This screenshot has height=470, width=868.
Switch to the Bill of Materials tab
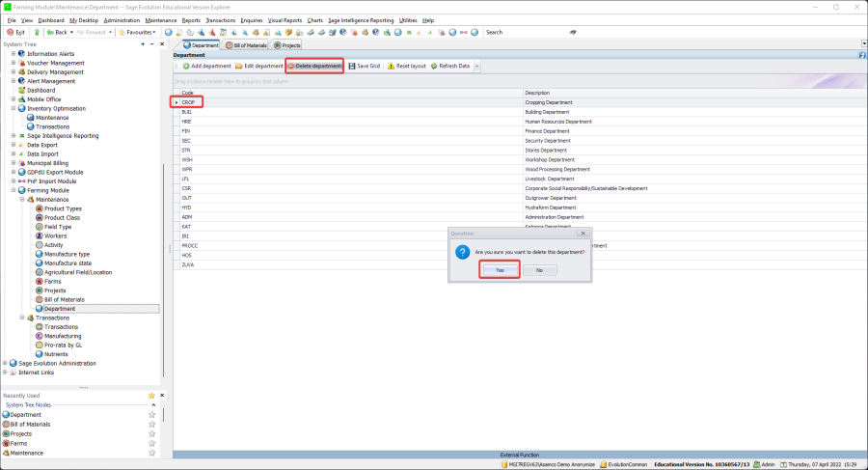click(245, 44)
